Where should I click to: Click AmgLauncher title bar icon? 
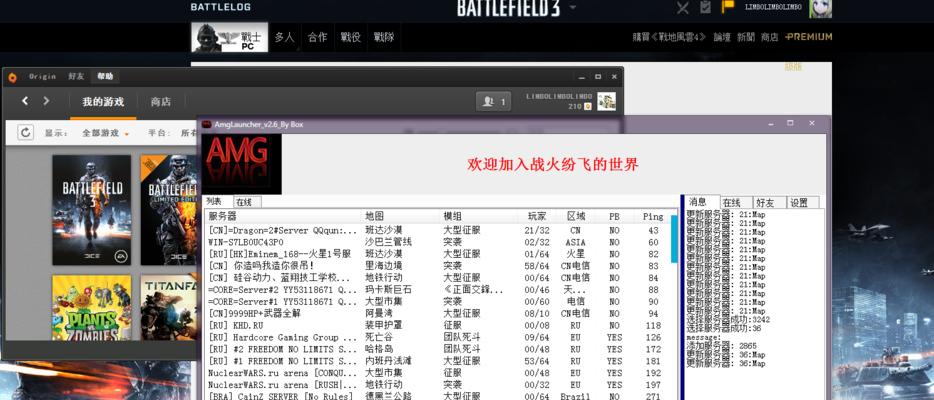pos(207,124)
